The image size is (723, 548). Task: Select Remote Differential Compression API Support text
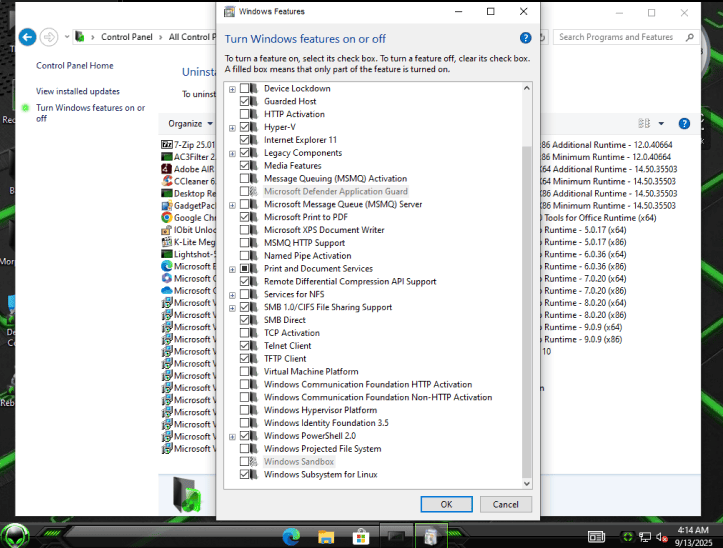(350, 281)
